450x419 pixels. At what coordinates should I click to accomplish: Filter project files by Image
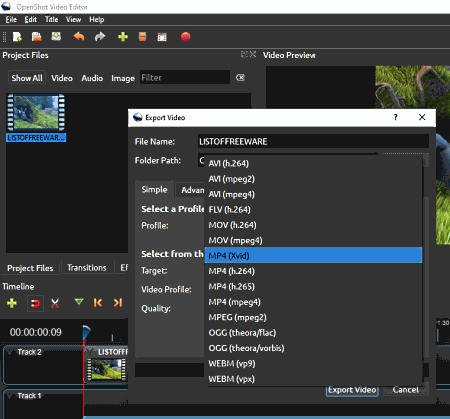click(x=123, y=78)
